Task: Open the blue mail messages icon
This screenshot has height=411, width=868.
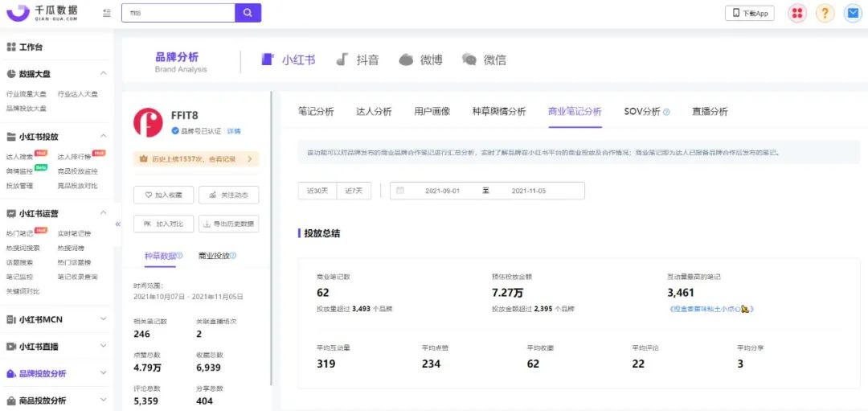Action: (853, 14)
